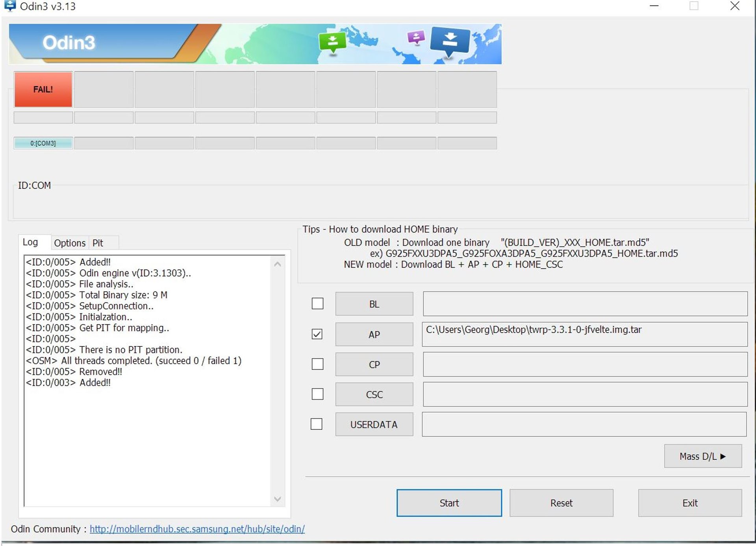Open the BL file browser button
The width and height of the screenshot is (756, 546).
click(374, 304)
